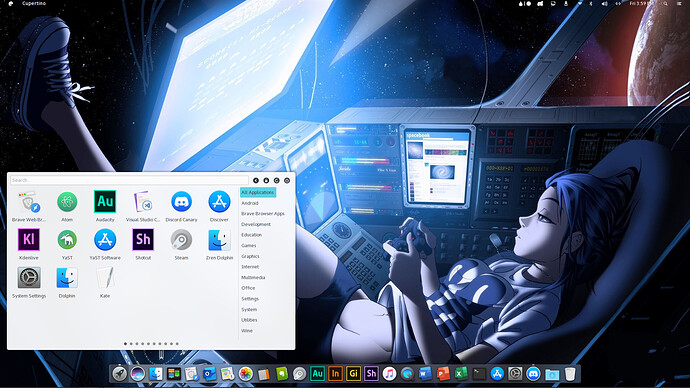The height and width of the screenshot is (388, 690).
Task: Open the Terminal icon in the dock
Action: [x=479, y=374]
